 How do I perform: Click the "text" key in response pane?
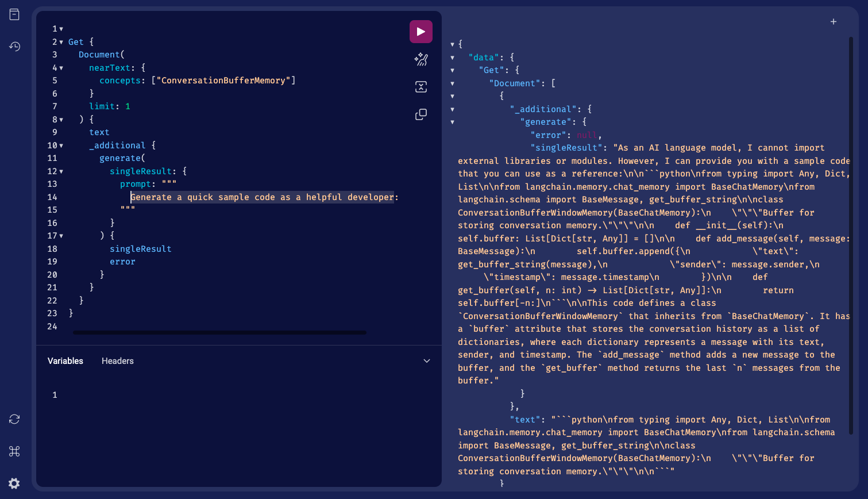(525, 420)
